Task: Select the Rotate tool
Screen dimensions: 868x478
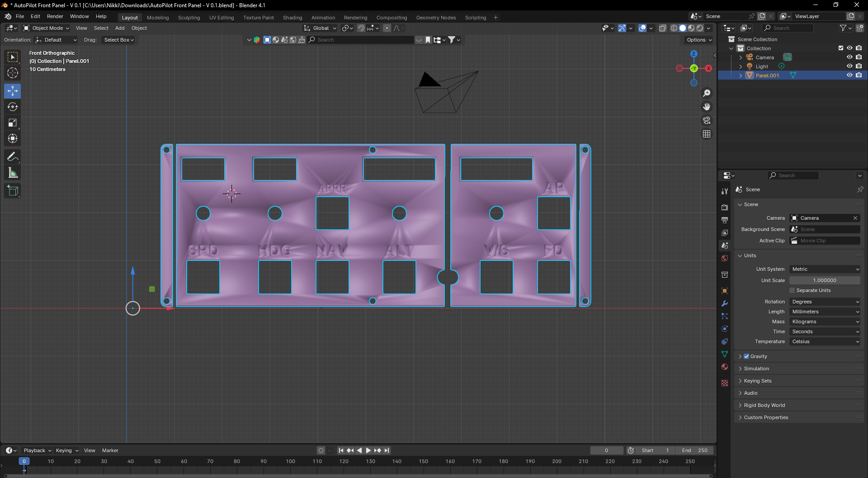Action: click(x=13, y=107)
